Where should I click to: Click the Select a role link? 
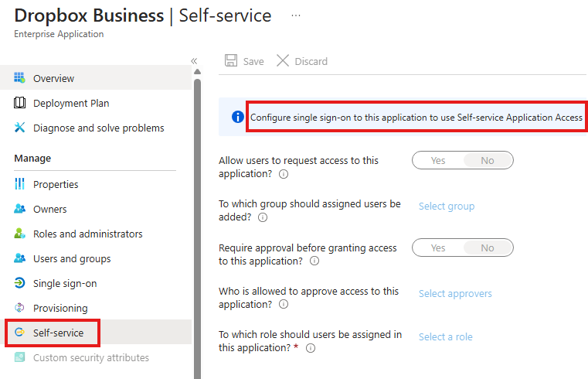click(x=446, y=336)
